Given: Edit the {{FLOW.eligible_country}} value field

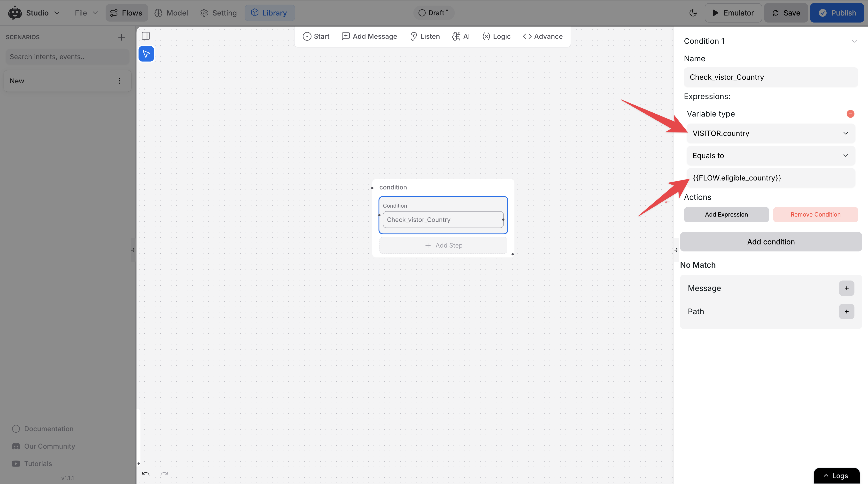Looking at the screenshot, I should [x=771, y=178].
